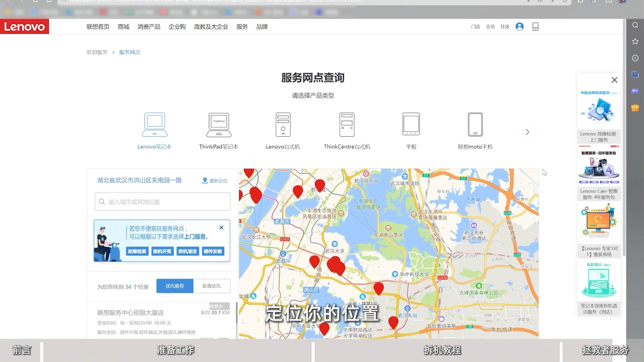Image resolution: width=644 pixels, height=362 pixels.
Task: Select the 联想moto手机 phone icon
Action: tap(475, 124)
